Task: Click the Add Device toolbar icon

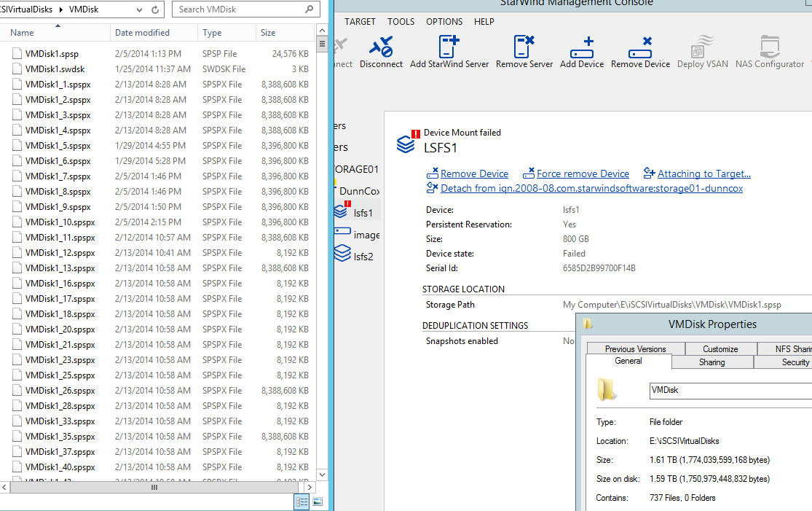Action: (582, 47)
